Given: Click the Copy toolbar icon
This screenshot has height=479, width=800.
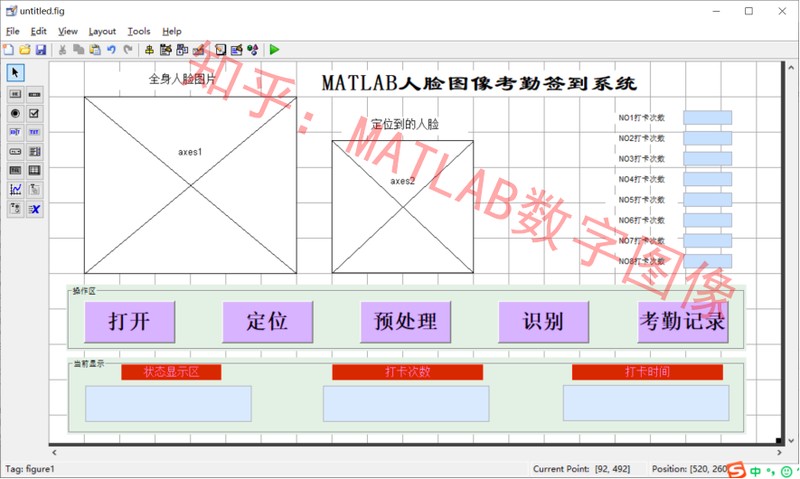Looking at the screenshot, I should coord(79,49).
